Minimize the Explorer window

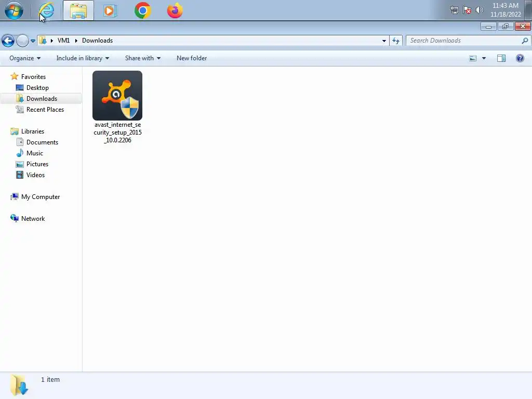(488, 26)
